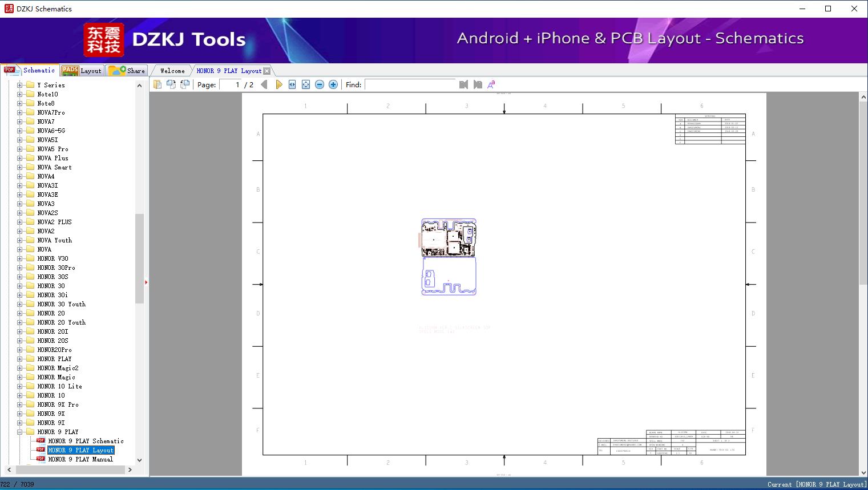This screenshot has width=868, height=490.
Task: Go to the previous page
Action: point(264,84)
